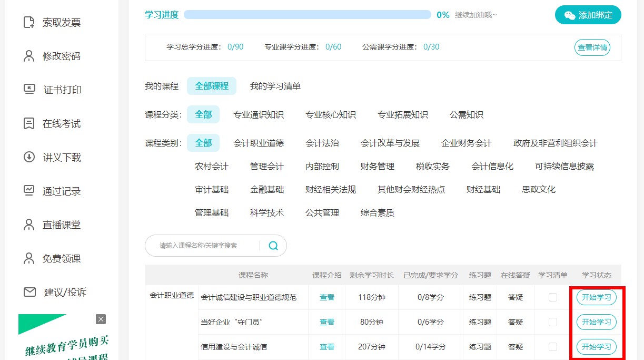Click the 建议/投诉 feedback envelope icon
The image size is (644, 360).
tap(30, 293)
